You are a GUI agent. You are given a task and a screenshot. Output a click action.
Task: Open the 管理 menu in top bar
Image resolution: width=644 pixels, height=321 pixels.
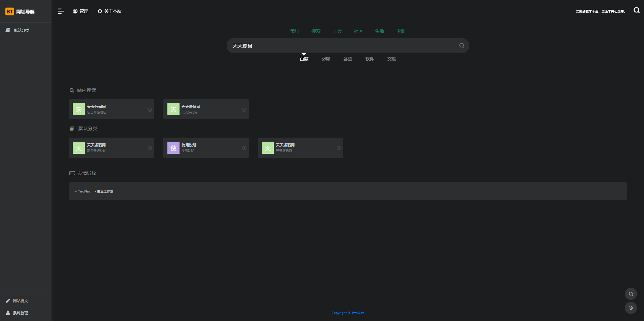click(x=80, y=11)
